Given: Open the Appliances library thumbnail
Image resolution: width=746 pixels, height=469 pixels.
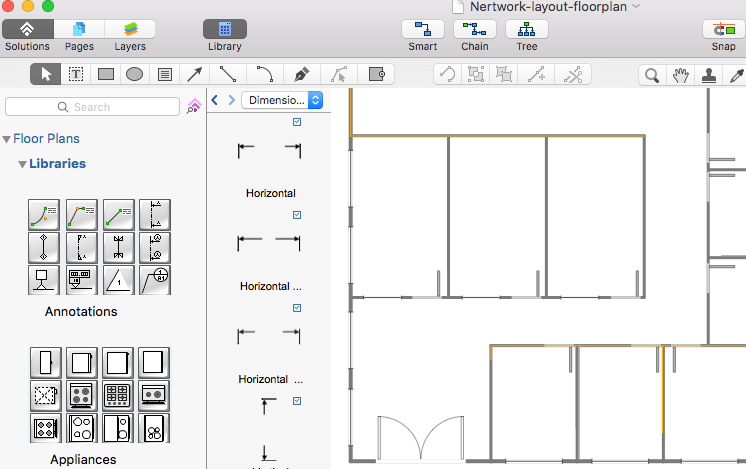Looking at the screenshot, I should [x=99, y=395].
